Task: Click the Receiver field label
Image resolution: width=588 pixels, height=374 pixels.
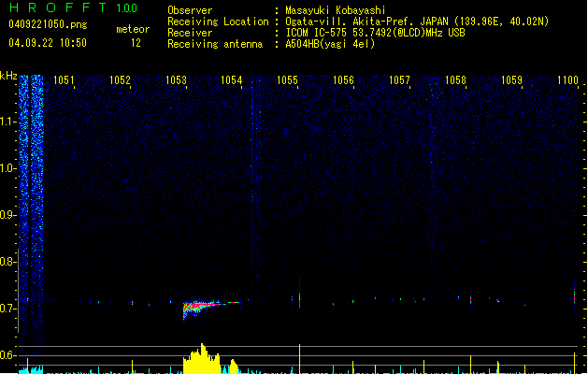Action: tap(190, 33)
